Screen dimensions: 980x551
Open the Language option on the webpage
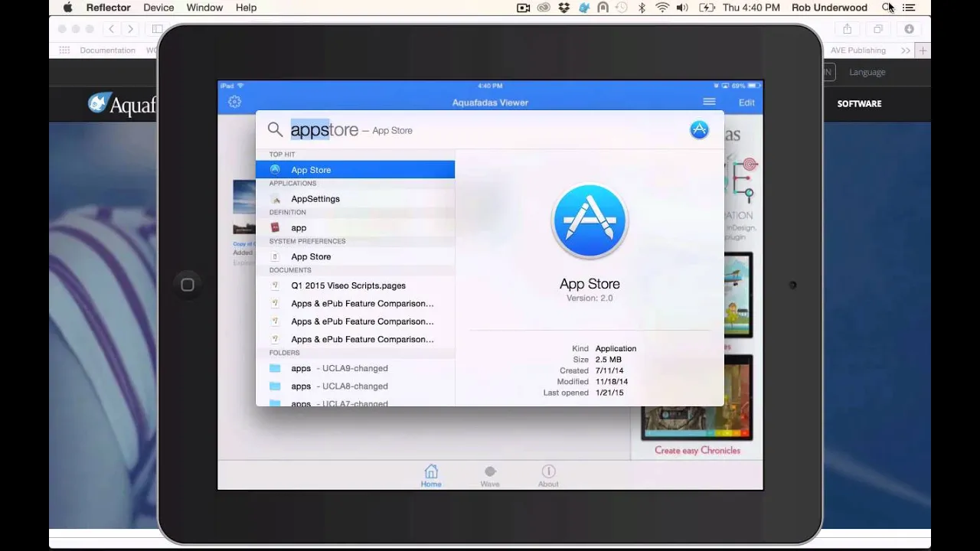[867, 72]
